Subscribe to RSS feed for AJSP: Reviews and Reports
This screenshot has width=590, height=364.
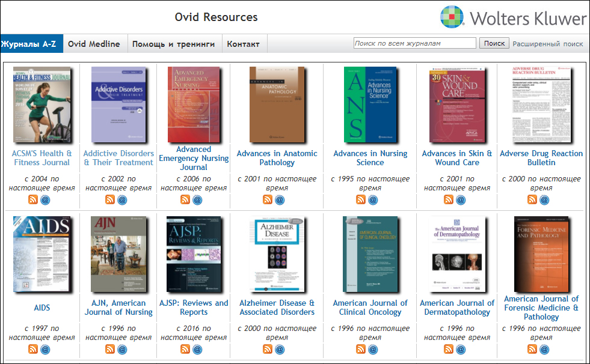coord(185,349)
